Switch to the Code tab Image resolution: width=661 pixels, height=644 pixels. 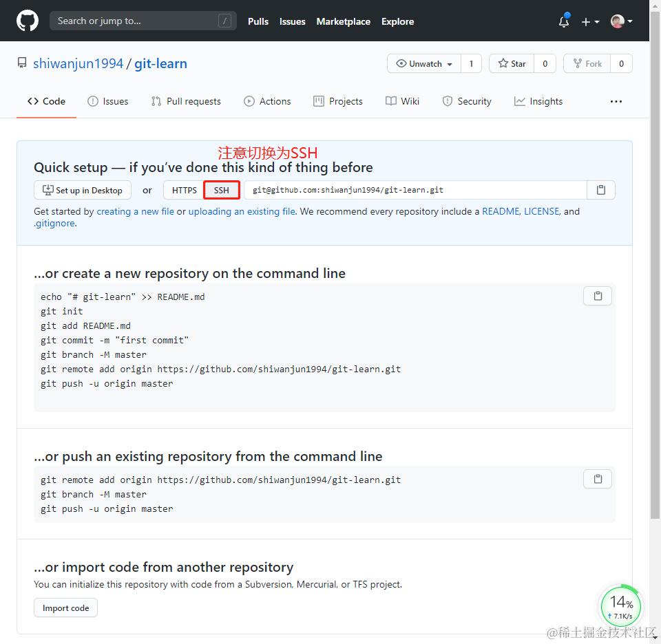pyautogui.click(x=46, y=102)
